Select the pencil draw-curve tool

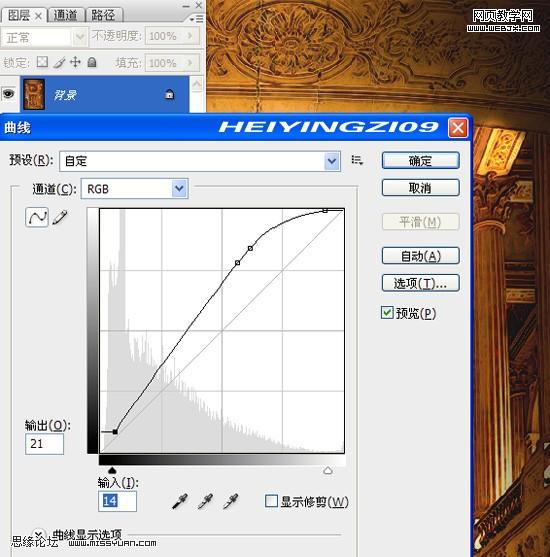(60, 217)
